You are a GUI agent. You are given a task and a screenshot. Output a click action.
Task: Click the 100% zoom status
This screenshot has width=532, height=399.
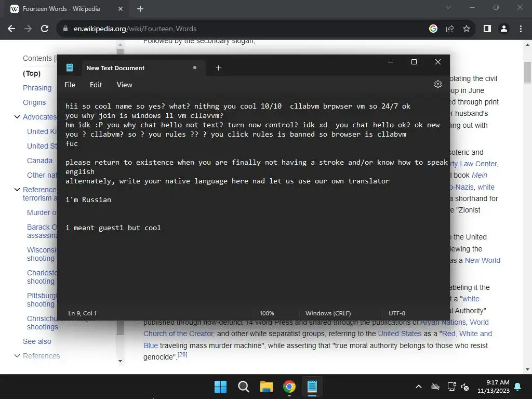click(x=267, y=313)
